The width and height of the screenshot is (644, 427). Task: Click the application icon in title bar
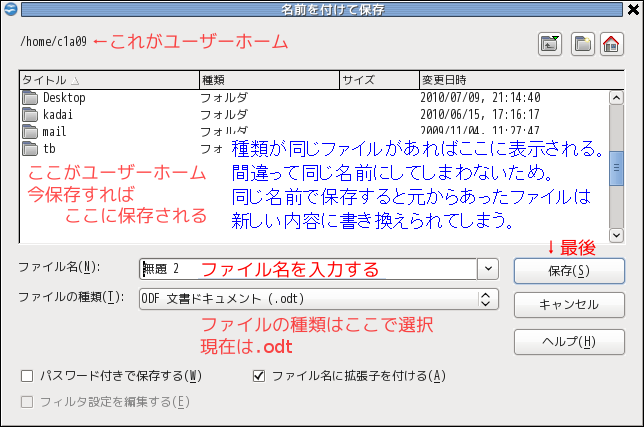[11, 9]
